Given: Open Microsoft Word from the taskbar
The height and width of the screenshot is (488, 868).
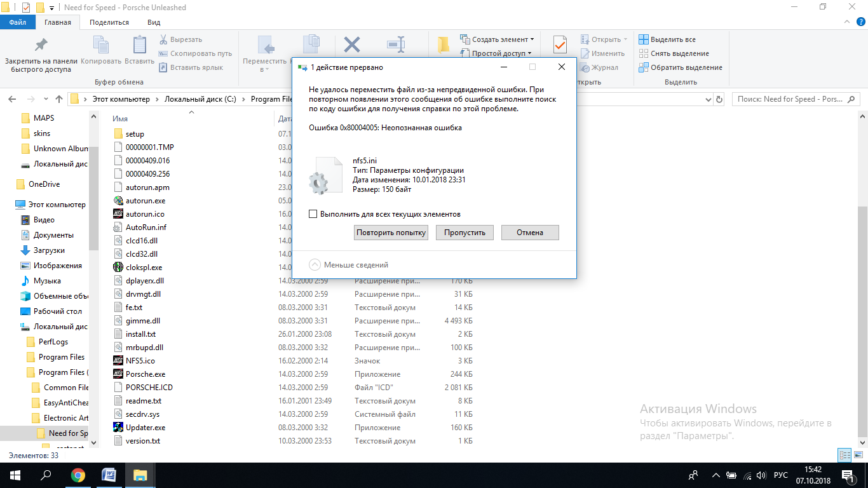Looking at the screenshot, I should pos(109,475).
